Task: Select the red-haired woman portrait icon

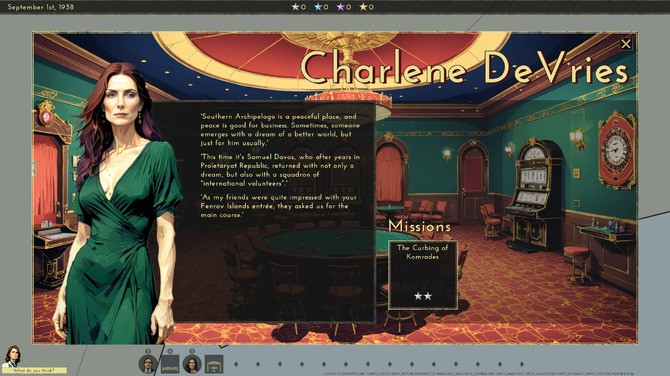Action: pos(192,364)
